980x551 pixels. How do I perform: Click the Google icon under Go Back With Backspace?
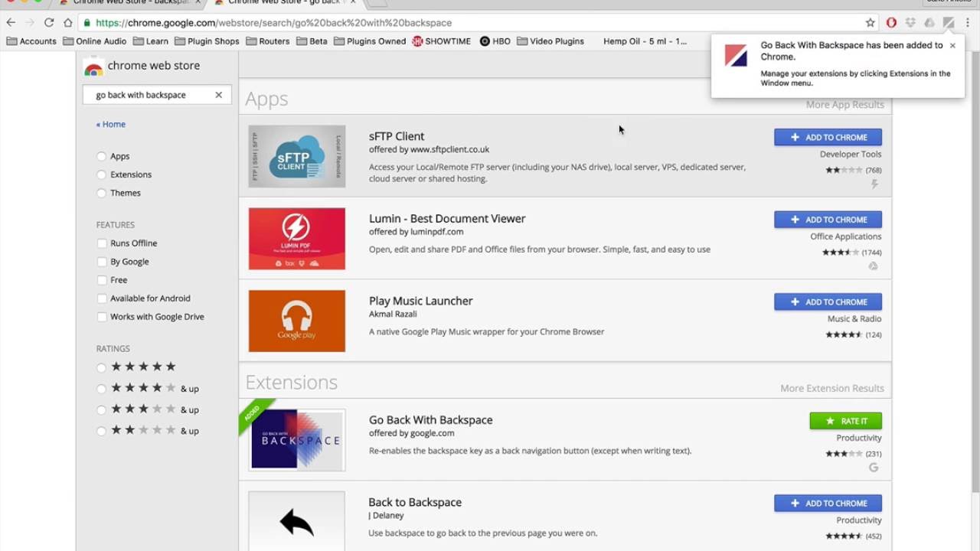874,468
